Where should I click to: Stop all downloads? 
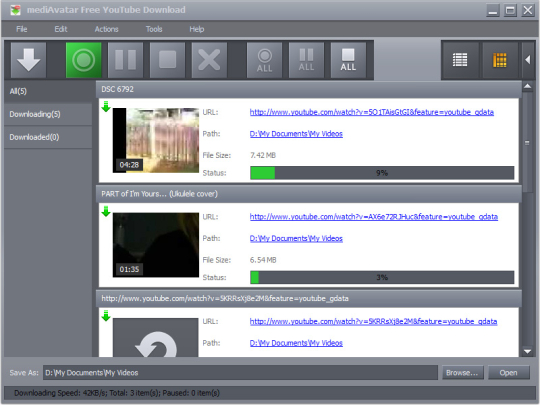click(x=348, y=60)
